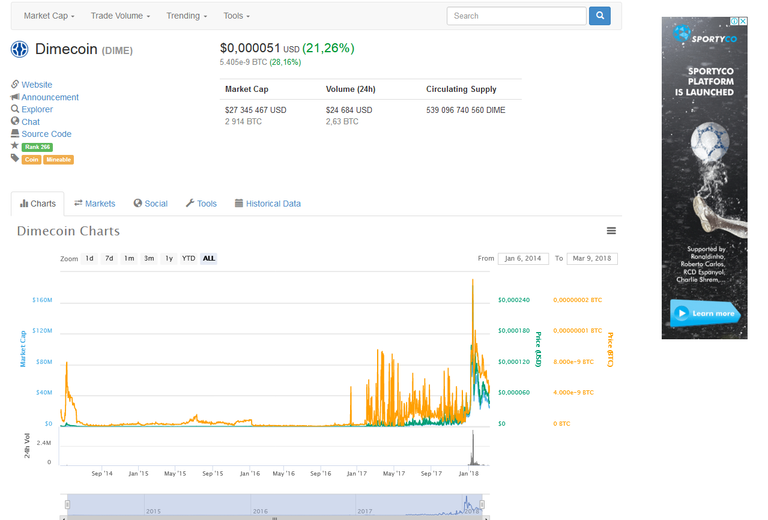Open the chart hamburger menu icon

pos(611,231)
